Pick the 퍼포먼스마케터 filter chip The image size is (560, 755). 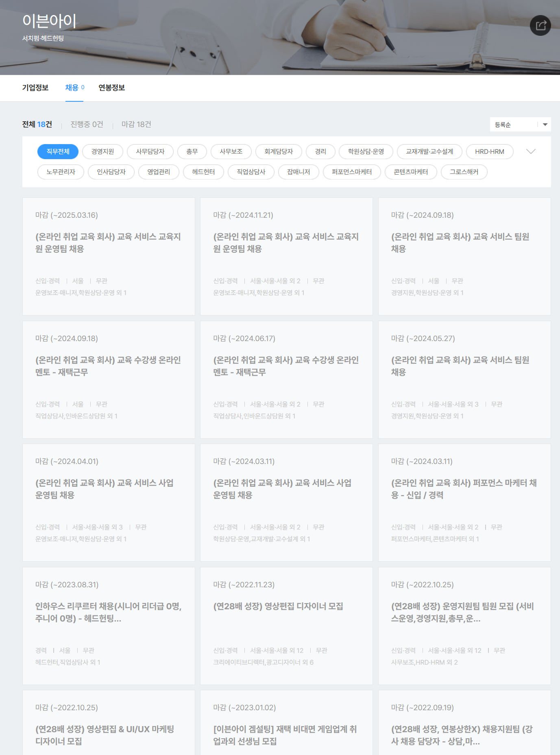click(352, 172)
